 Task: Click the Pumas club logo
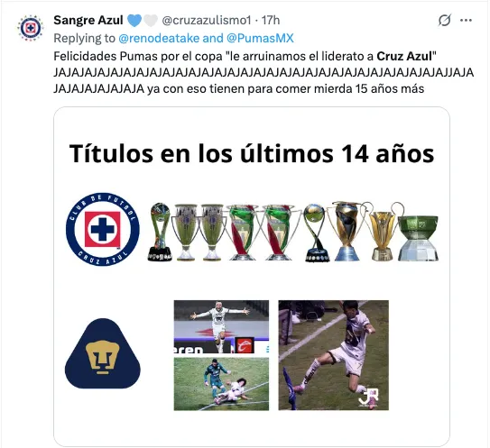point(103,353)
